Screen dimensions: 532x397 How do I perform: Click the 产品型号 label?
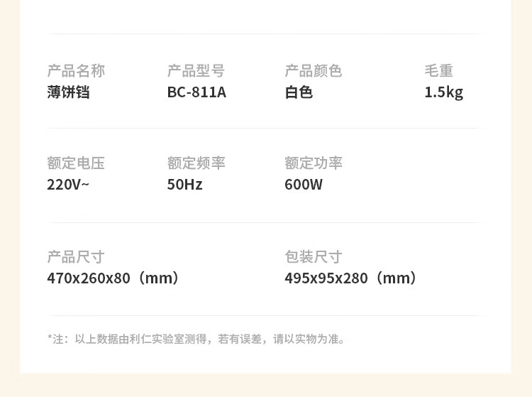point(196,71)
